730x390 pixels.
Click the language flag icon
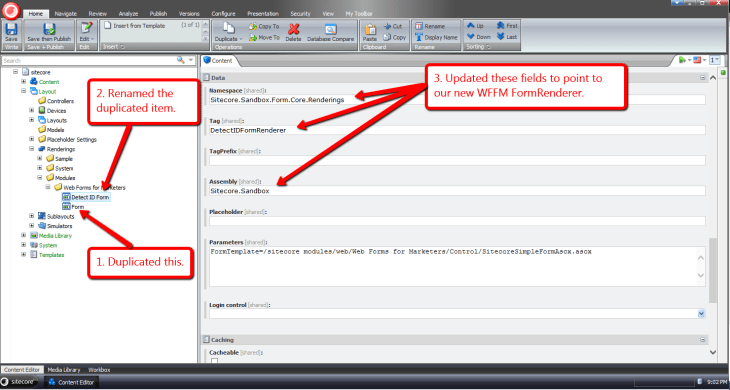pyautogui.click(x=697, y=60)
